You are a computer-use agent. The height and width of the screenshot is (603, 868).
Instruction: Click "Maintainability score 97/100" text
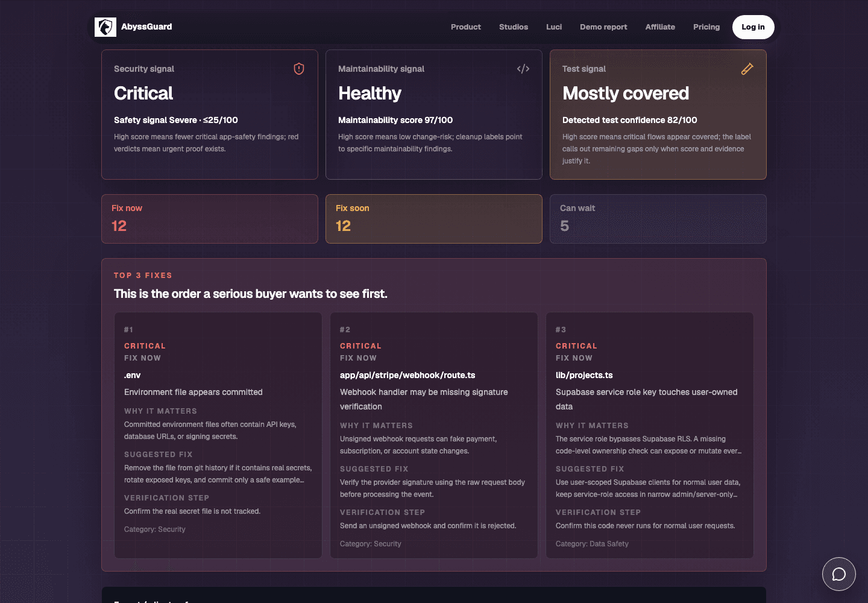(395, 120)
